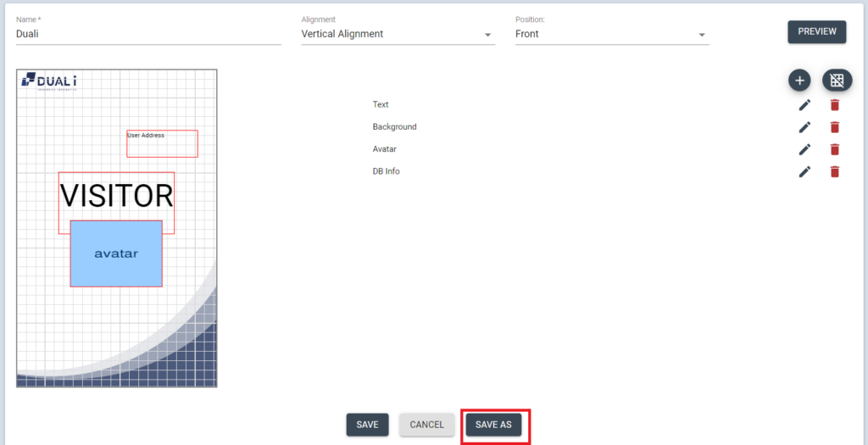This screenshot has height=445, width=868.
Task: Select the VISITOR text box on canvas
Action: [x=116, y=195]
